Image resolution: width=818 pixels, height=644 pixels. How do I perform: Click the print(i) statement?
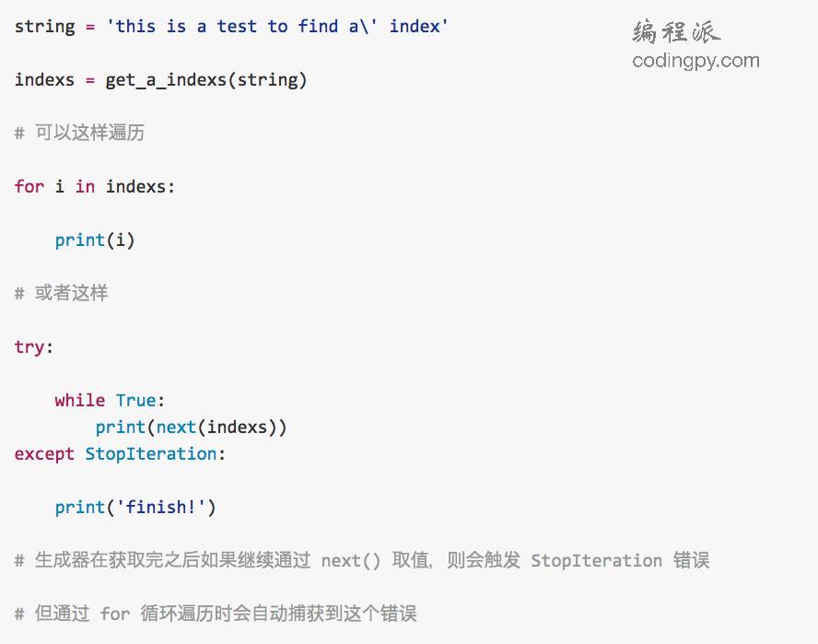[x=95, y=240]
